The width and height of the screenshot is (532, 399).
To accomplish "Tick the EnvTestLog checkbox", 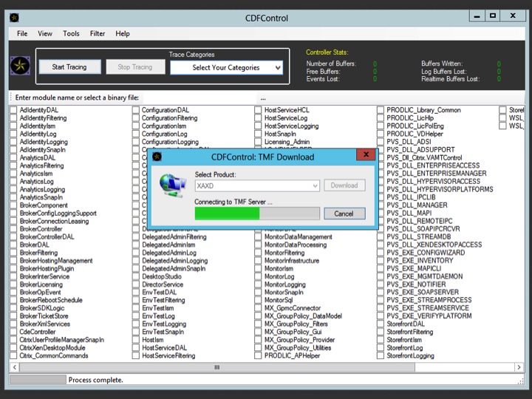I will (136, 316).
